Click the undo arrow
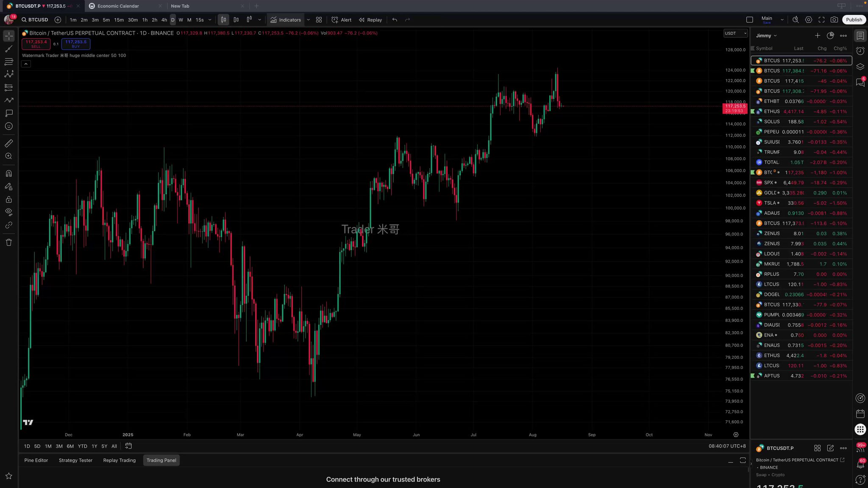This screenshot has width=868, height=488. 395,20
